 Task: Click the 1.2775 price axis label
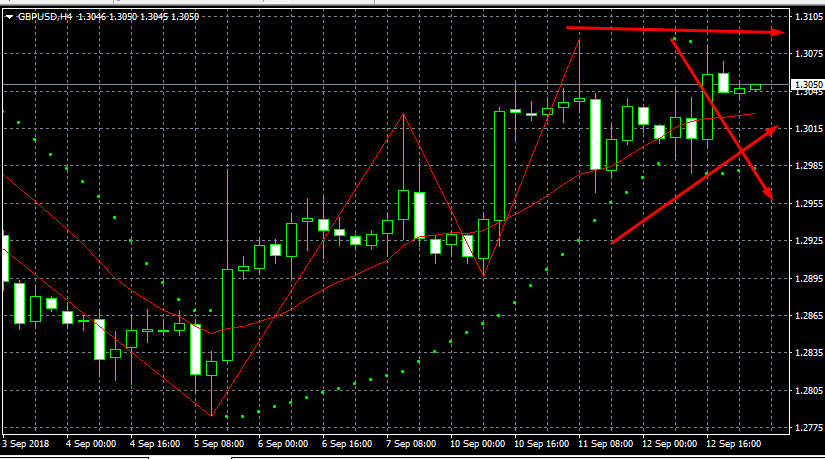(809, 428)
